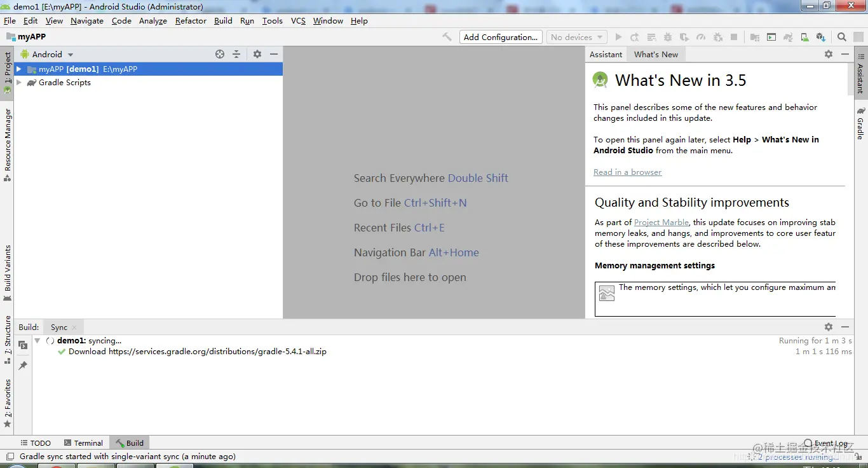Hide the Build panel with minus icon

pyautogui.click(x=845, y=326)
